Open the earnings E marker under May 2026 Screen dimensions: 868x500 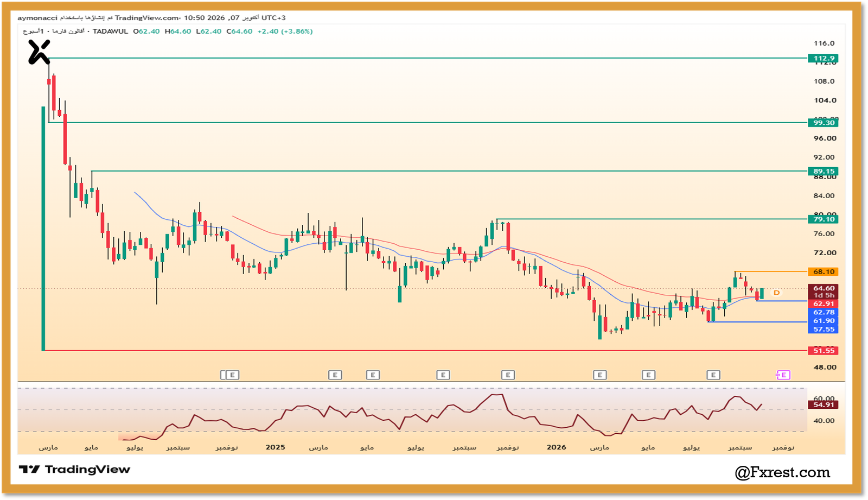pyautogui.click(x=648, y=375)
